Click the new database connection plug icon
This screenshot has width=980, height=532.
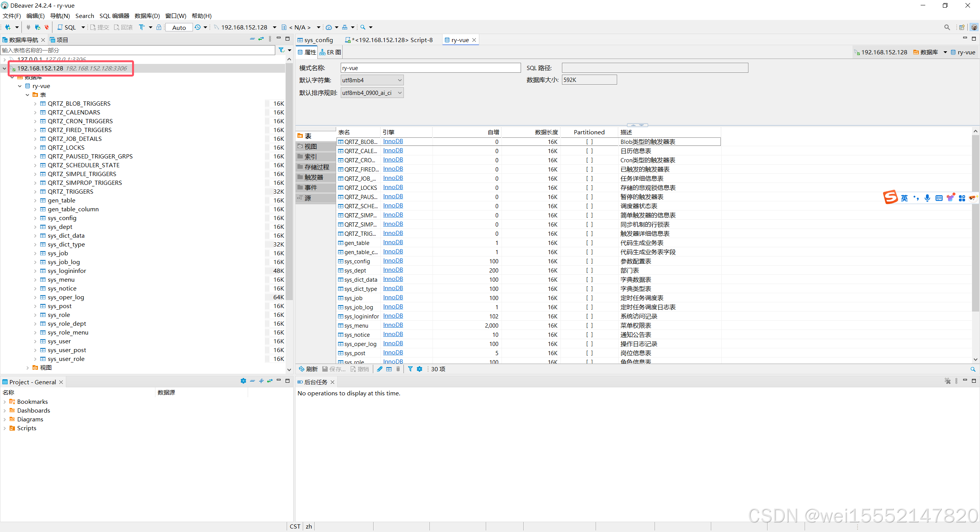[8, 27]
